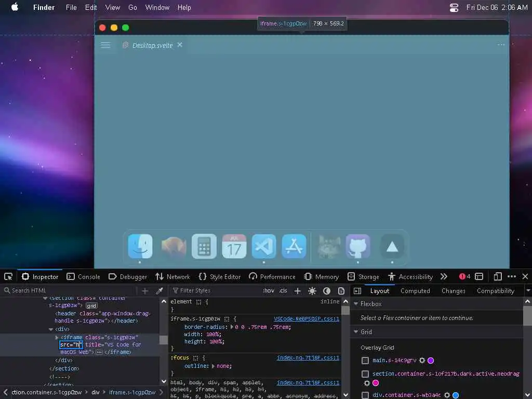Switch to Changes sidebar tab
Screen dimensions: 532x399
click(453, 291)
